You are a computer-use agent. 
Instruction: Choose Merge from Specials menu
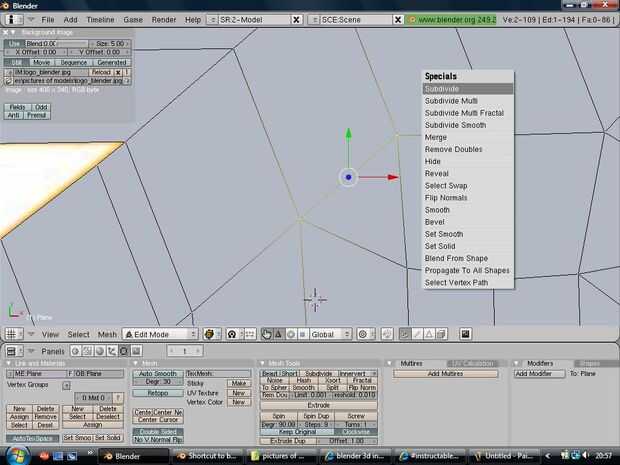[468, 137]
